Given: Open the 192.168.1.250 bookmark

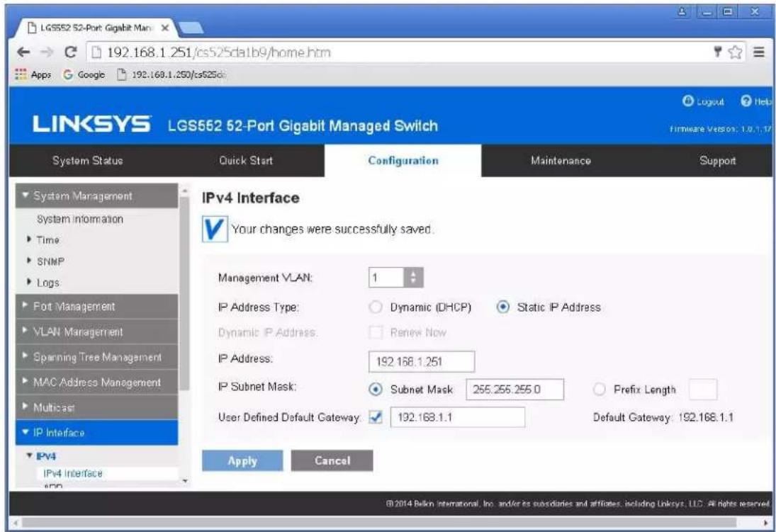Looking at the screenshot, I should tap(171, 74).
